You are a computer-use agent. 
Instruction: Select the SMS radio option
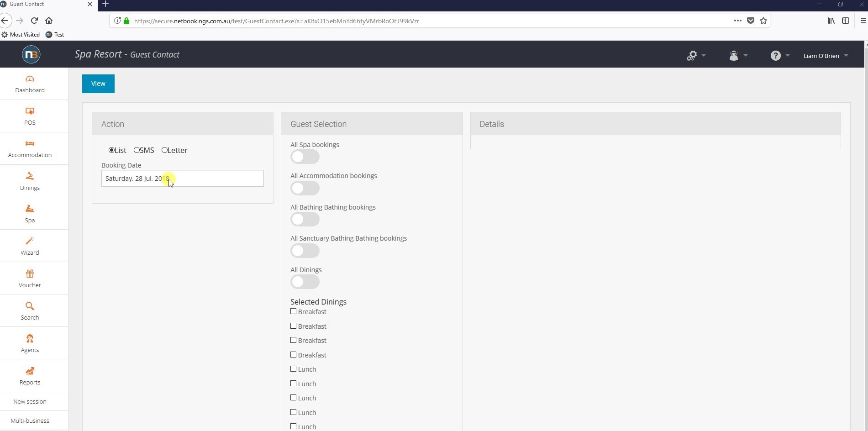tap(137, 150)
